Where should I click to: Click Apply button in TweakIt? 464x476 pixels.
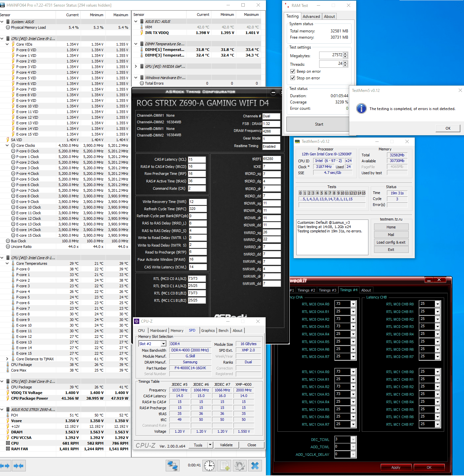tap(396, 467)
